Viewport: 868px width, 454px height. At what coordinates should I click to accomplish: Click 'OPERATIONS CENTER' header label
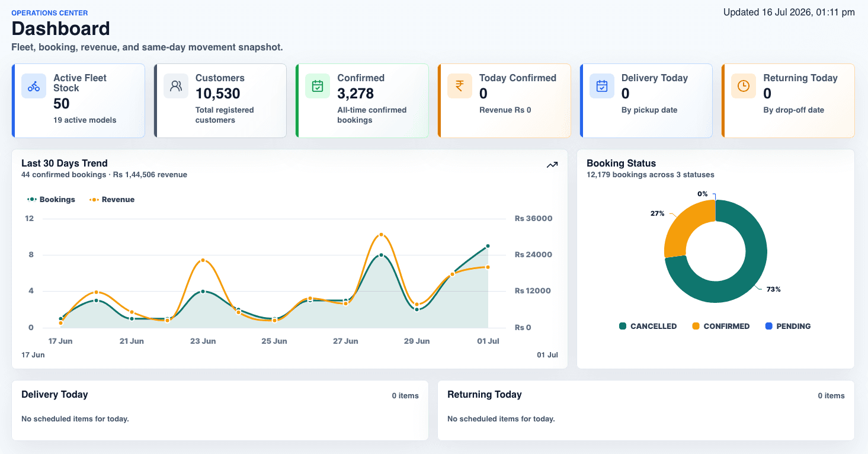coord(50,12)
